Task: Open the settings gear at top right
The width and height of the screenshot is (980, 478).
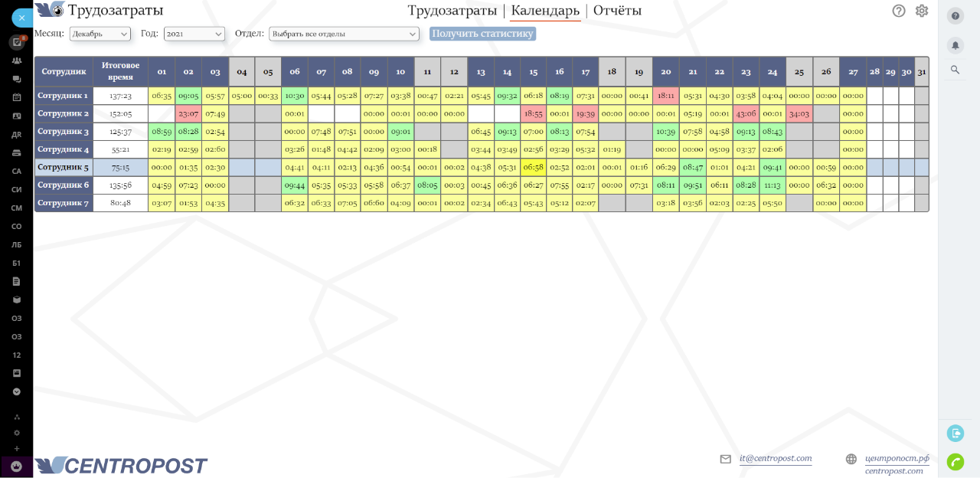Action: (922, 11)
